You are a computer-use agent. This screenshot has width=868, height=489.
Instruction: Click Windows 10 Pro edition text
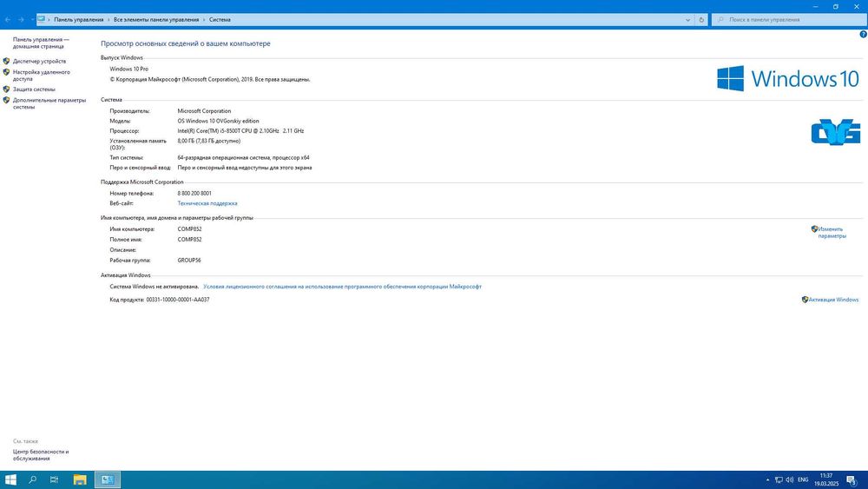point(129,69)
